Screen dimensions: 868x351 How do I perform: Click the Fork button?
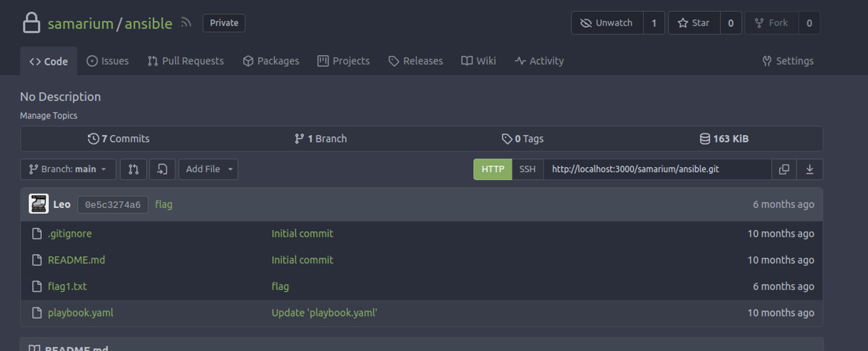(772, 23)
